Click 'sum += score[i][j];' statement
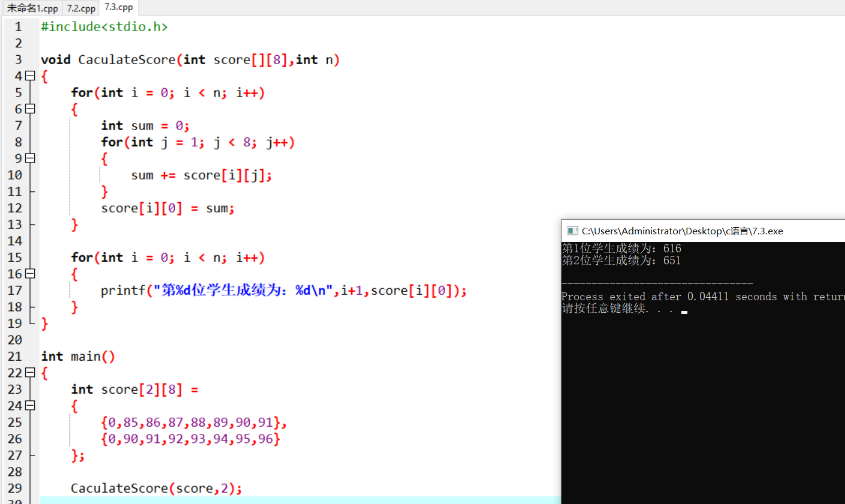The height and width of the screenshot is (504, 845). pyautogui.click(x=201, y=176)
